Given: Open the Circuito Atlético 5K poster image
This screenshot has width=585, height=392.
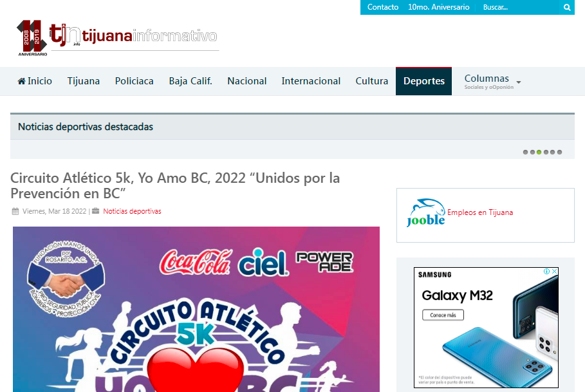Looking at the screenshot, I should point(196,309).
